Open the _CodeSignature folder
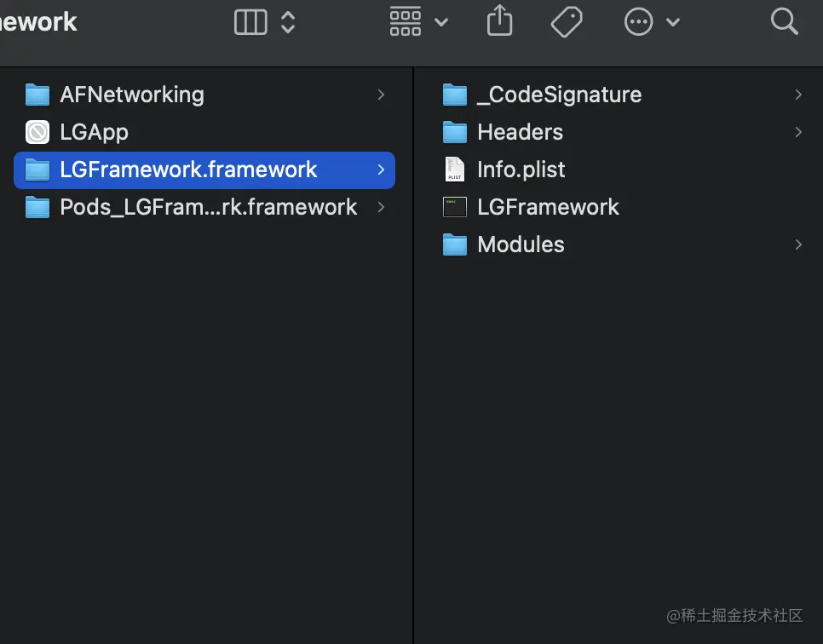The image size is (823, 644). point(559,95)
